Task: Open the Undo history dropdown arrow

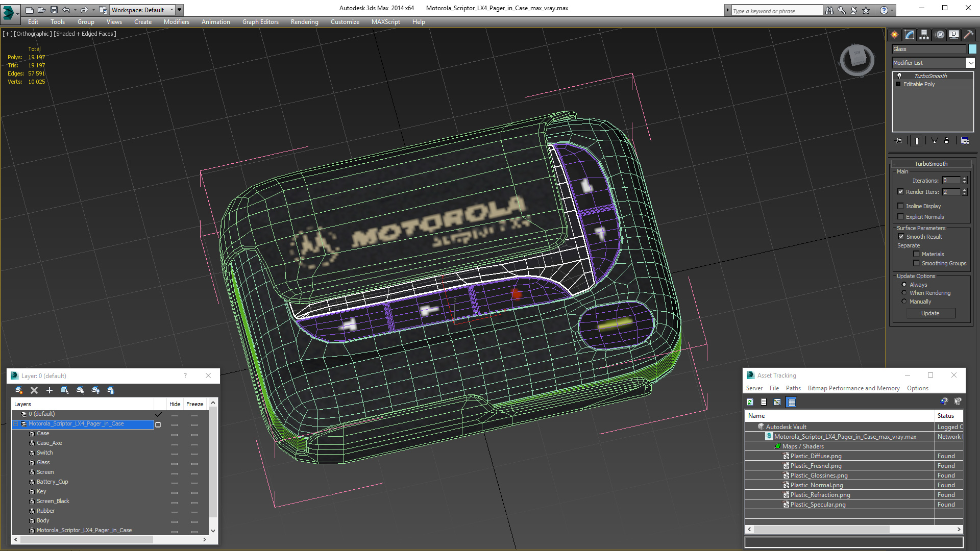Action: [x=75, y=10]
